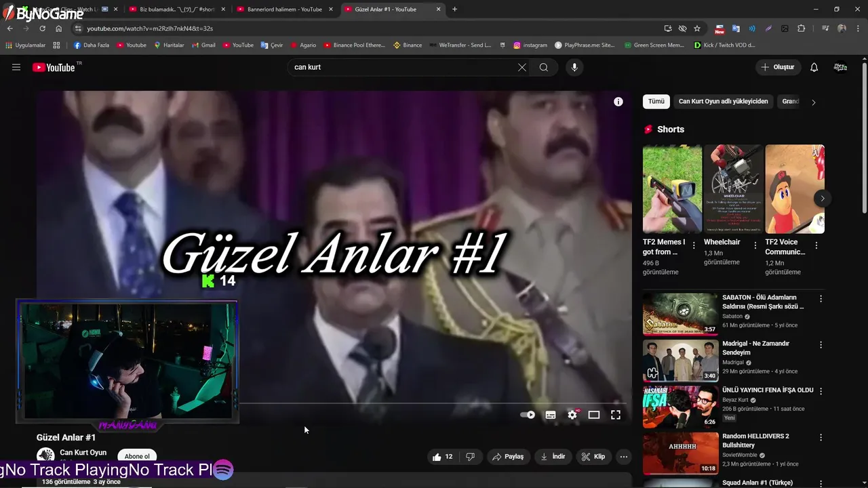Open ÜNLÜ YAYINCI FENA İFŞA OLDU title

(x=768, y=390)
